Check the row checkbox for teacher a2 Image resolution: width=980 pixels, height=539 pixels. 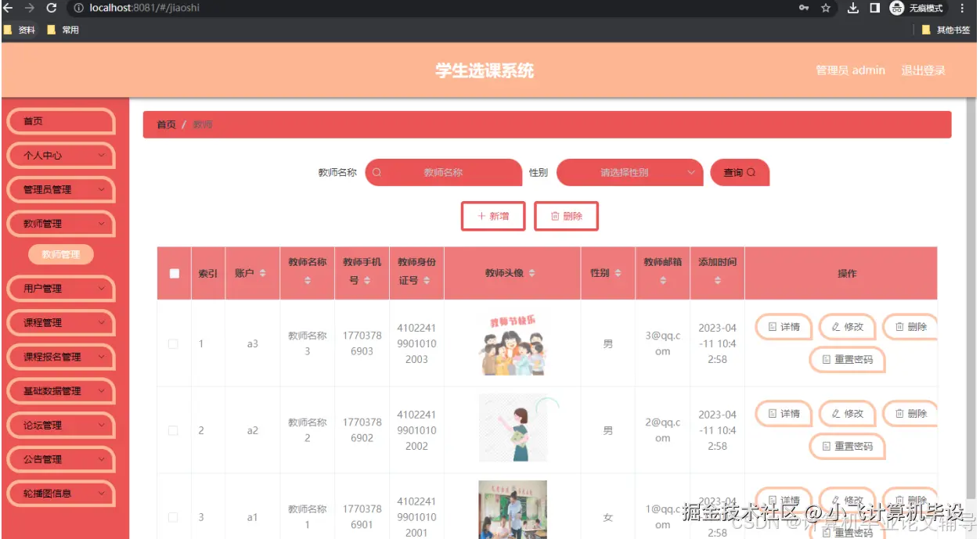[x=173, y=429]
